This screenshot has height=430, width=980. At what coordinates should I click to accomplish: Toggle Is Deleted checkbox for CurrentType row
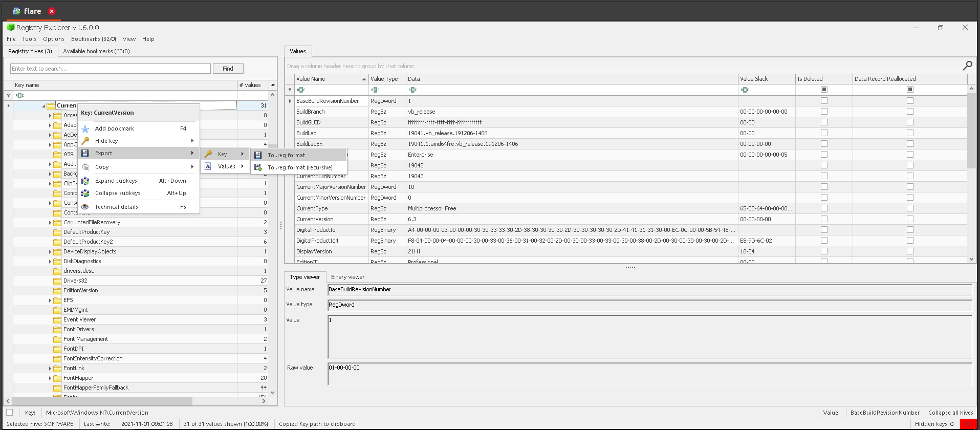(824, 208)
